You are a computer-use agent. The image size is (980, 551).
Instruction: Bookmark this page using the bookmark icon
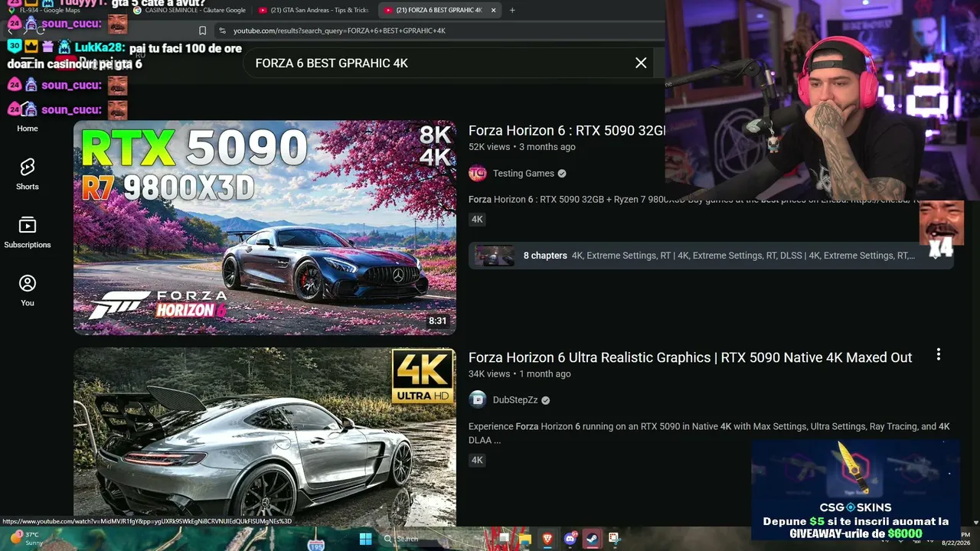[202, 31]
